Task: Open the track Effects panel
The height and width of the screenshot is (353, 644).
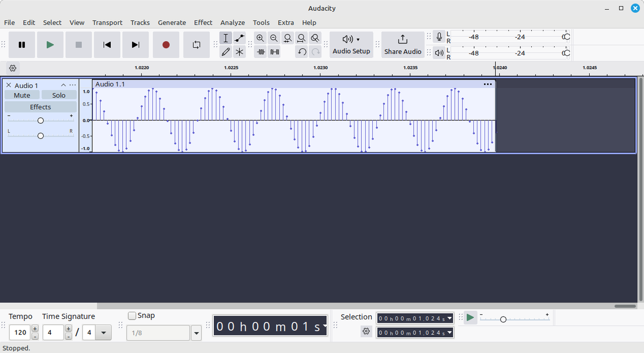Action: click(40, 107)
